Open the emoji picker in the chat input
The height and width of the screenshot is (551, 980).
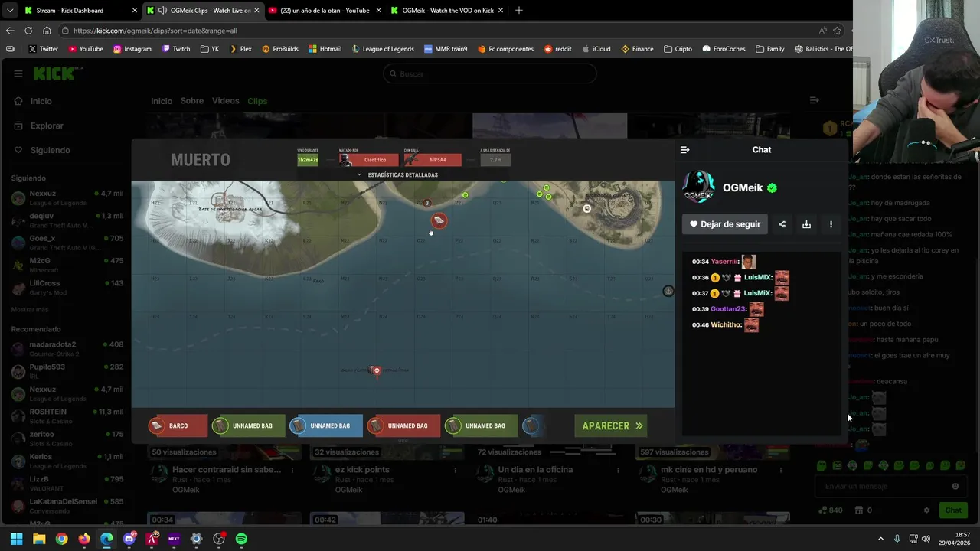coord(955,487)
